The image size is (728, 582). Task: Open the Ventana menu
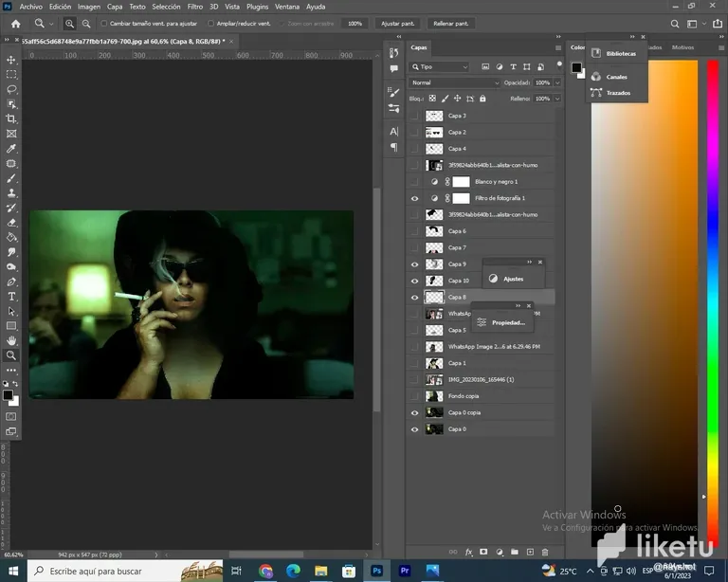[x=287, y=7]
